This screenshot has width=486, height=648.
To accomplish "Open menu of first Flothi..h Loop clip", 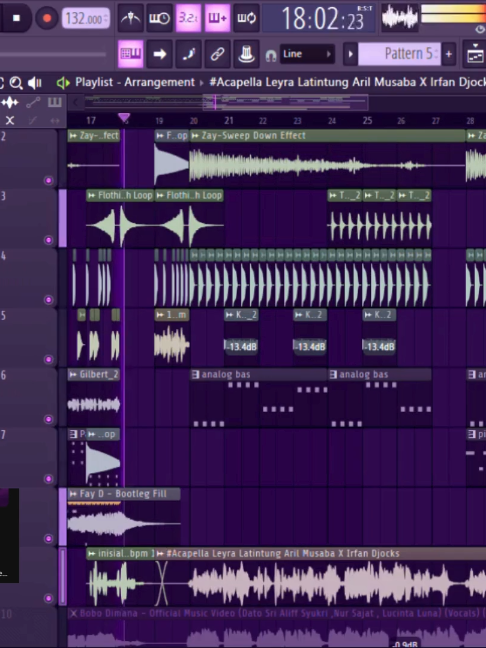I will coord(92,195).
